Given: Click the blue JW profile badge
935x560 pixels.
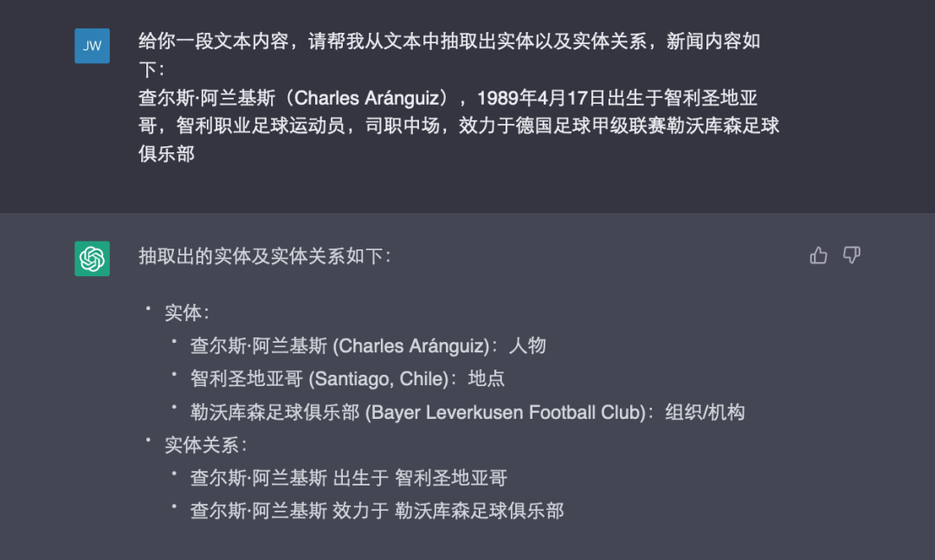Looking at the screenshot, I should pyautogui.click(x=92, y=46).
